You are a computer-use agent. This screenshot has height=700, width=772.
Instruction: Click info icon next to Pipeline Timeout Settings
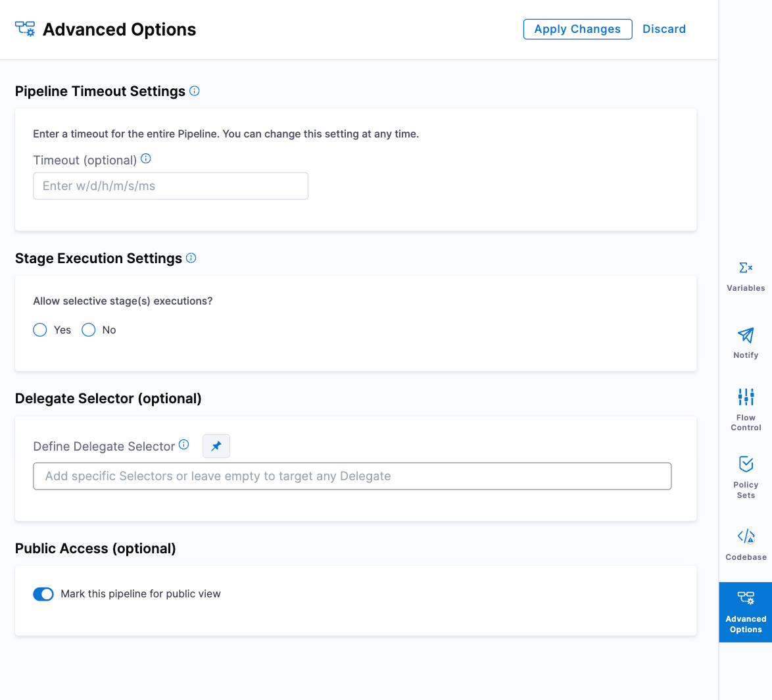coord(195,91)
